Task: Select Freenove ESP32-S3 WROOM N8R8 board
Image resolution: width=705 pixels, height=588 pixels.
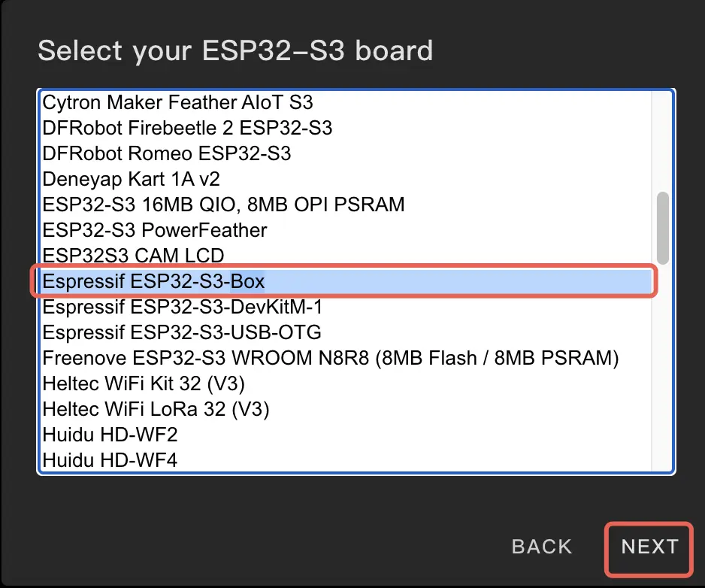Action: pyautogui.click(x=331, y=358)
